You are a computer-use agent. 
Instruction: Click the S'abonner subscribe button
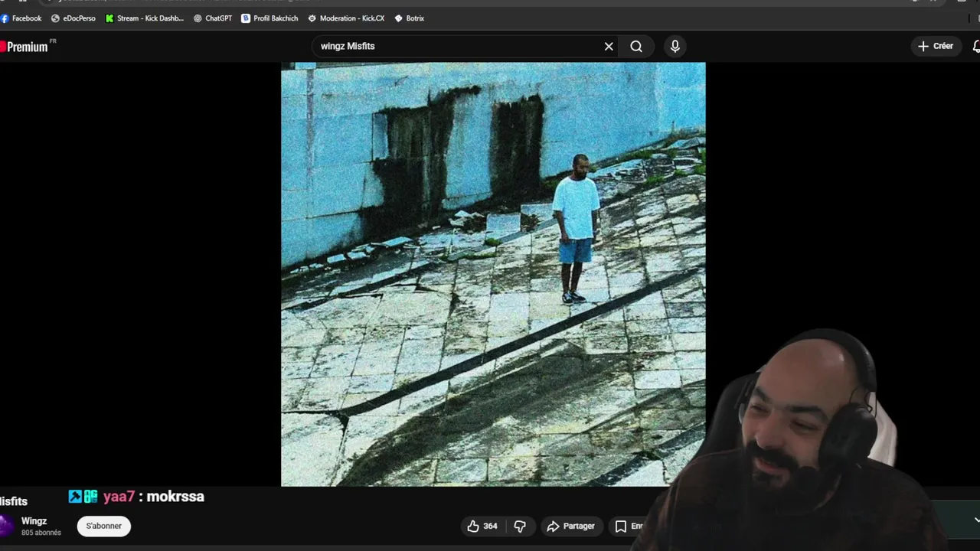coord(104,526)
